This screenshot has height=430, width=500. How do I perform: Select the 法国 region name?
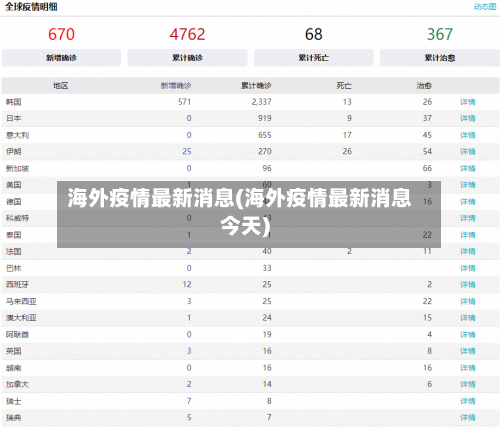[x=14, y=251]
